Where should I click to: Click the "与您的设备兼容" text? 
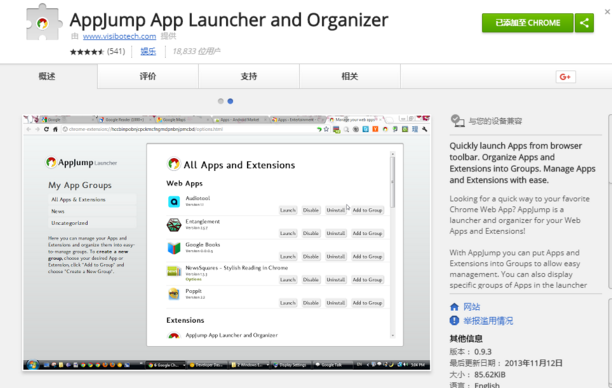tap(495, 121)
